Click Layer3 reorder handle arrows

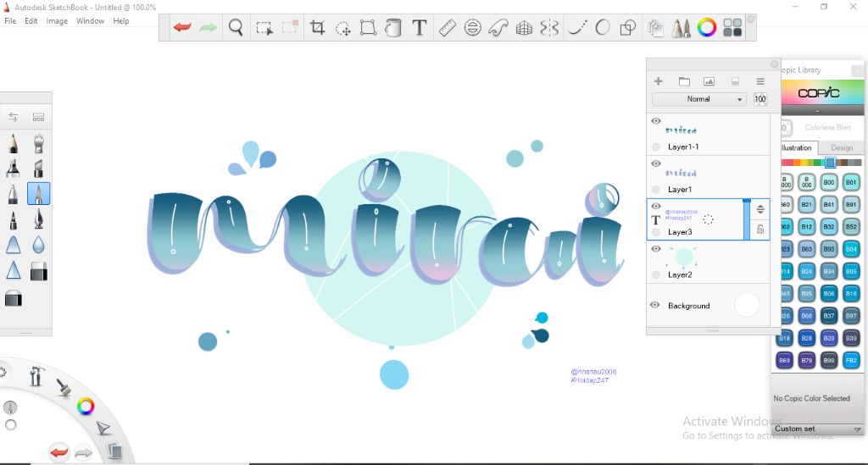(x=760, y=209)
